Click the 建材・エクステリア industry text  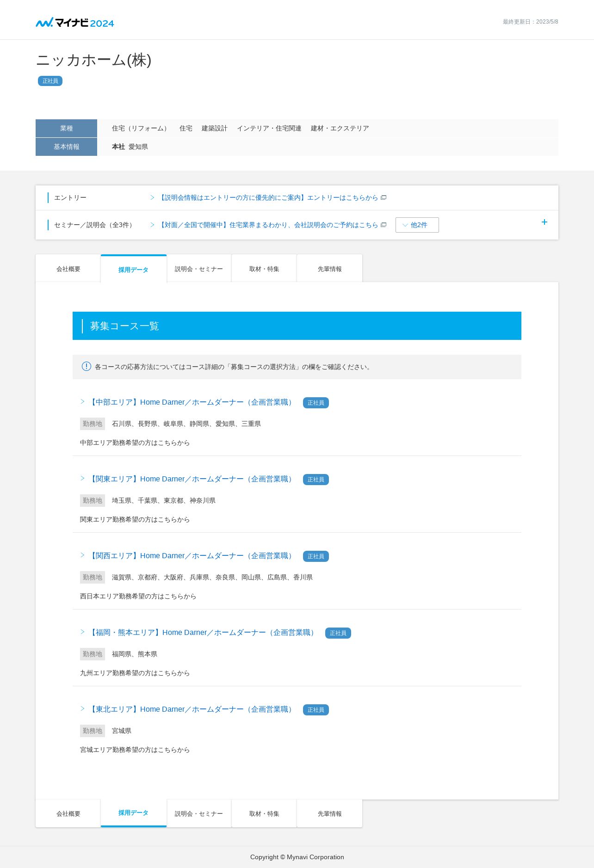coord(340,128)
